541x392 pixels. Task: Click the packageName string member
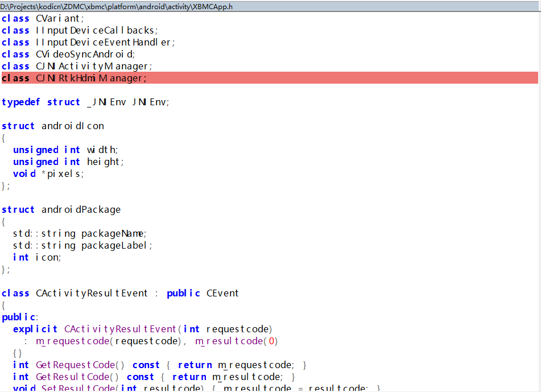(x=113, y=234)
